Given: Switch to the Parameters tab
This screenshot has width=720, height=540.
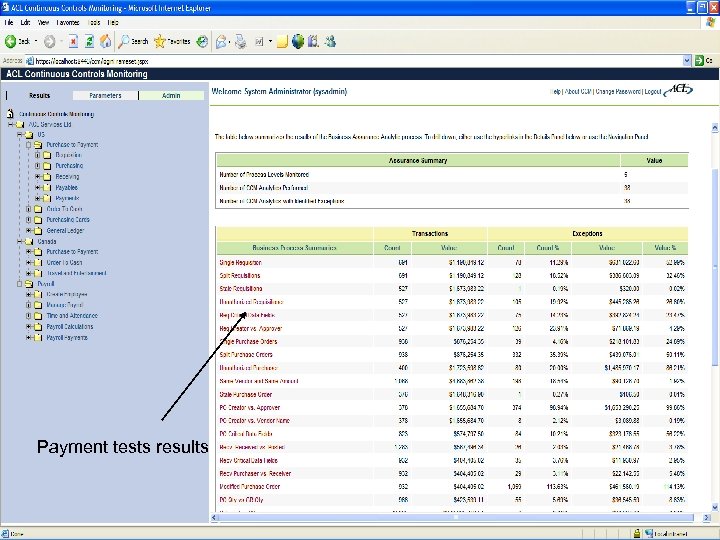Looking at the screenshot, I should 105,96.
